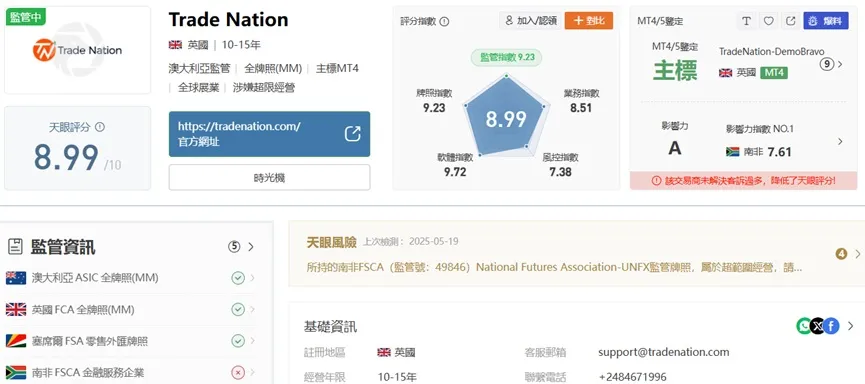Click the circled 5 badge in 監管資訊
The height and width of the screenshot is (384, 865).
(234, 247)
